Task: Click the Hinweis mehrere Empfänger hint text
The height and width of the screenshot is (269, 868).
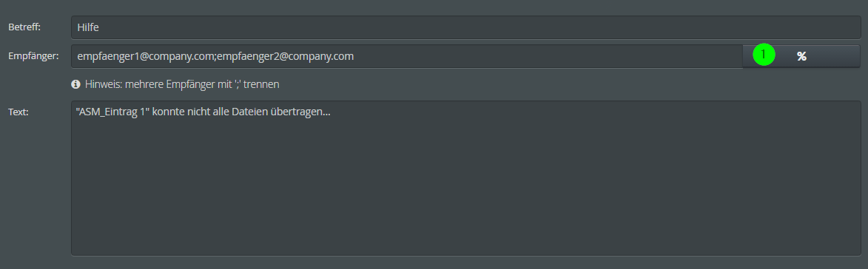Action: coord(182,84)
